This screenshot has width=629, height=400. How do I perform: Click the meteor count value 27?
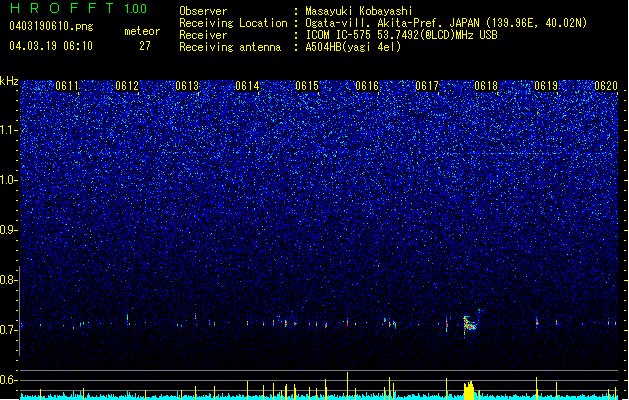click(x=145, y=46)
